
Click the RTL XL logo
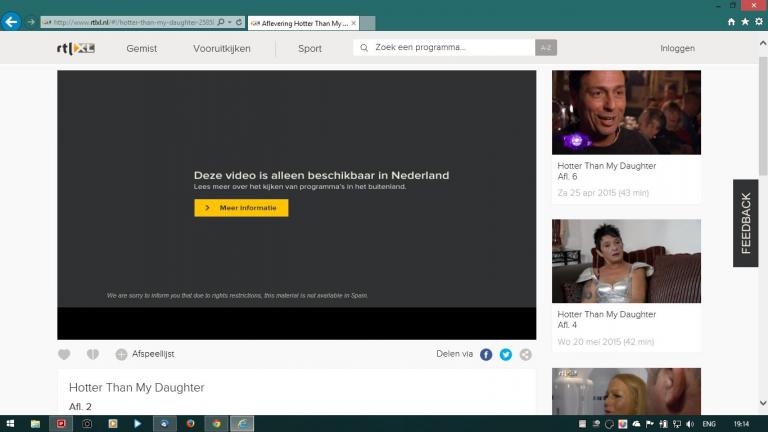pyautogui.click(x=76, y=48)
